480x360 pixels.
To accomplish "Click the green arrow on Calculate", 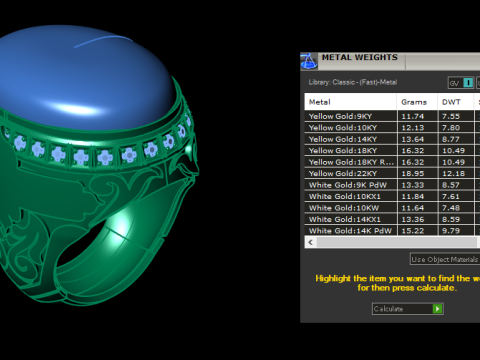I will [x=437, y=309].
